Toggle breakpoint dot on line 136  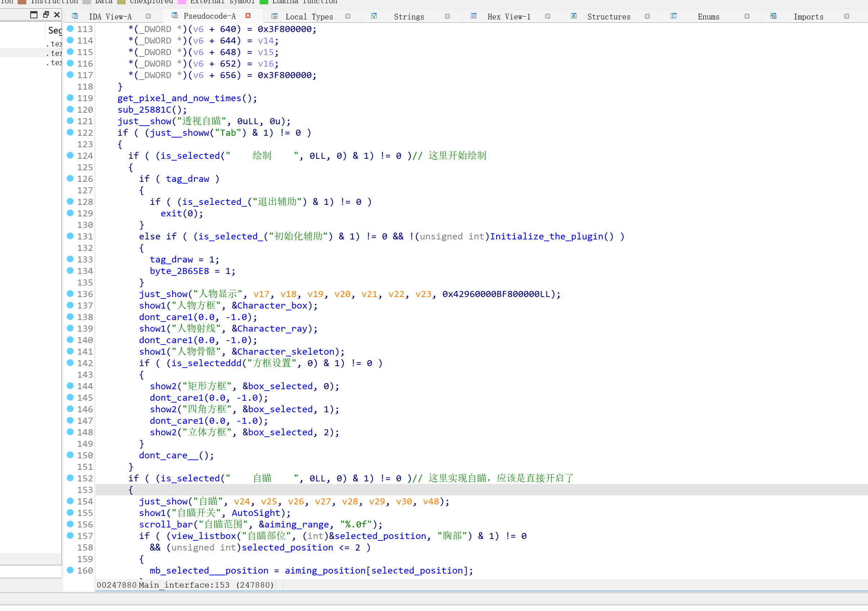(70, 294)
